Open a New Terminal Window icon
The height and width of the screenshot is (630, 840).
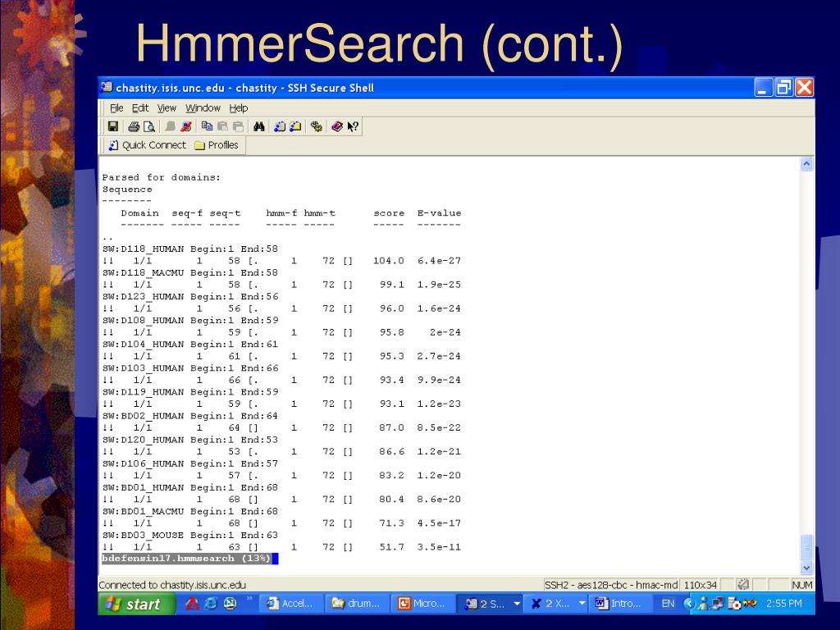[280, 126]
